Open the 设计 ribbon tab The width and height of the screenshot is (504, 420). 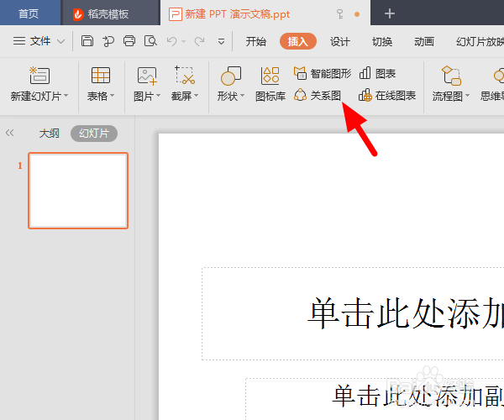tap(339, 41)
